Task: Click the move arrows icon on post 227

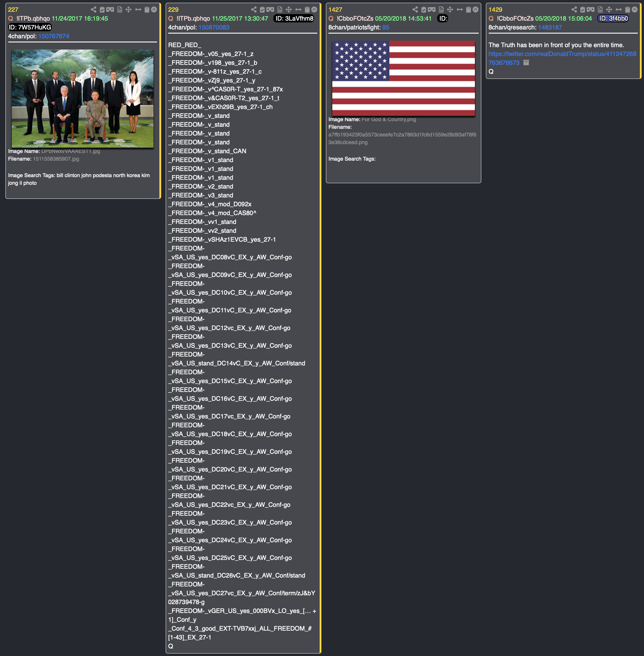Action: [x=128, y=9]
